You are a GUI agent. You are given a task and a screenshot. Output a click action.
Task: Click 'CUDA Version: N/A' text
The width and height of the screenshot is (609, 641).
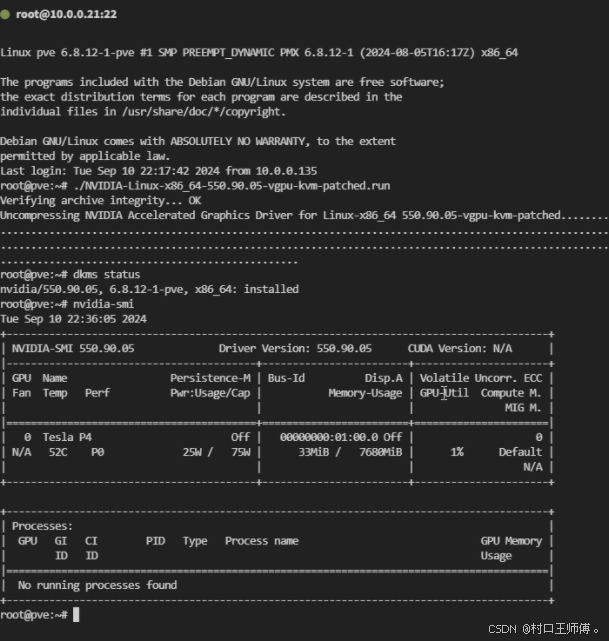click(460, 349)
